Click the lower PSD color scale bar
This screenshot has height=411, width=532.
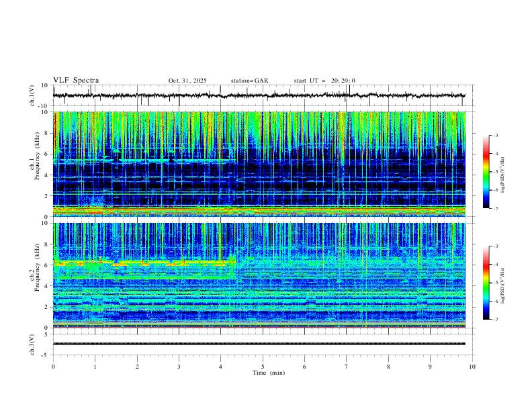click(486, 283)
